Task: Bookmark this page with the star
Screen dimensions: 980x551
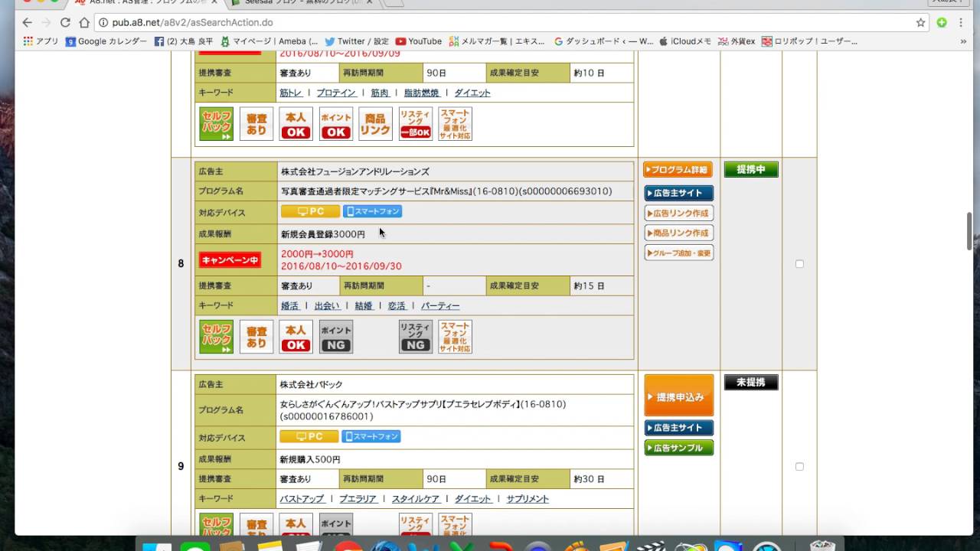Action: point(921,23)
